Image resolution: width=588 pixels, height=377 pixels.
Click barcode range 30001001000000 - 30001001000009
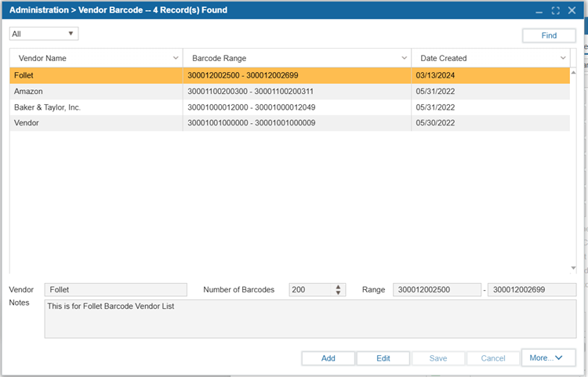click(x=251, y=123)
